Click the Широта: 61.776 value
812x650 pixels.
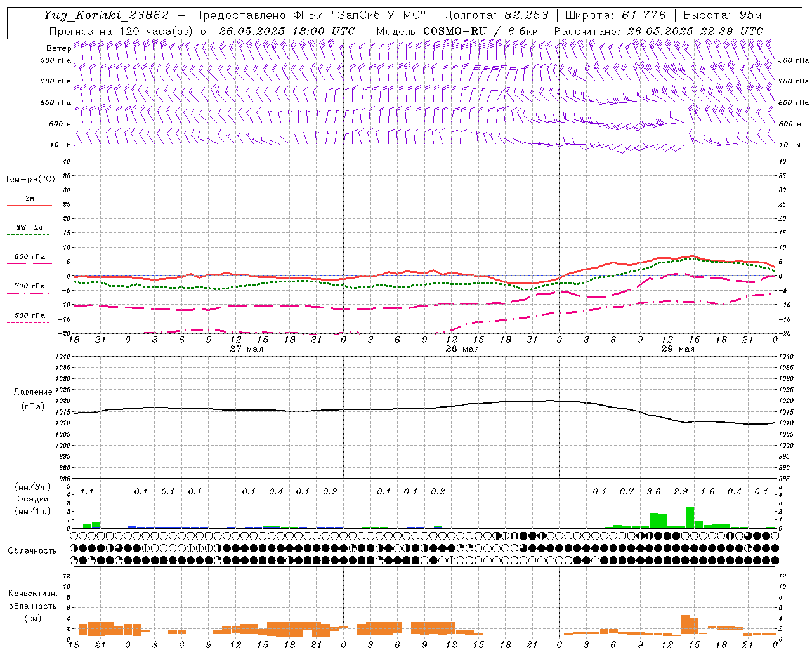coord(615,15)
